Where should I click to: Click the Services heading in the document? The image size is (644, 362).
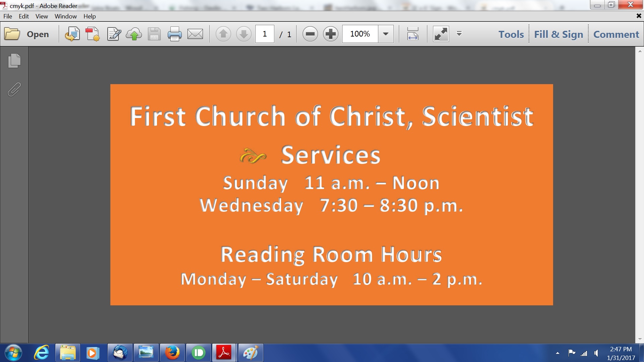coord(330,155)
